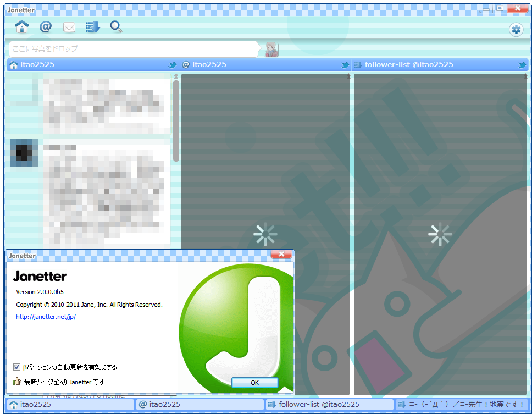Jump to top of mentions column arrow
This screenshot has width=532, height=414.
point(348,76)
